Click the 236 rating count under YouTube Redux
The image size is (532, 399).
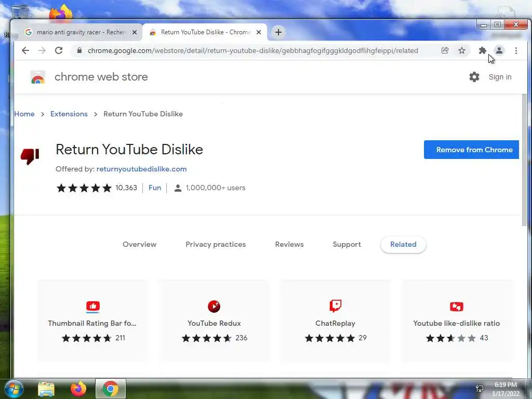click(241, 338)
